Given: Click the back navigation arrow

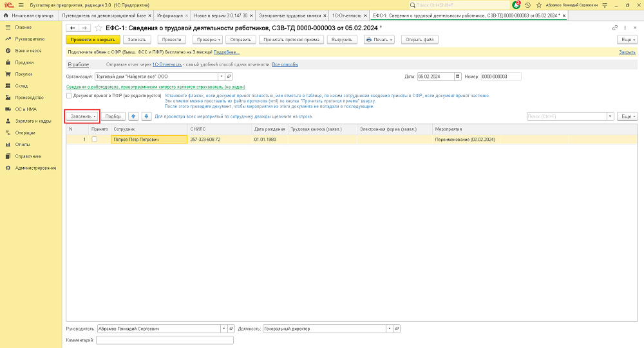Looking at the screenshot, I should [72, 28].
